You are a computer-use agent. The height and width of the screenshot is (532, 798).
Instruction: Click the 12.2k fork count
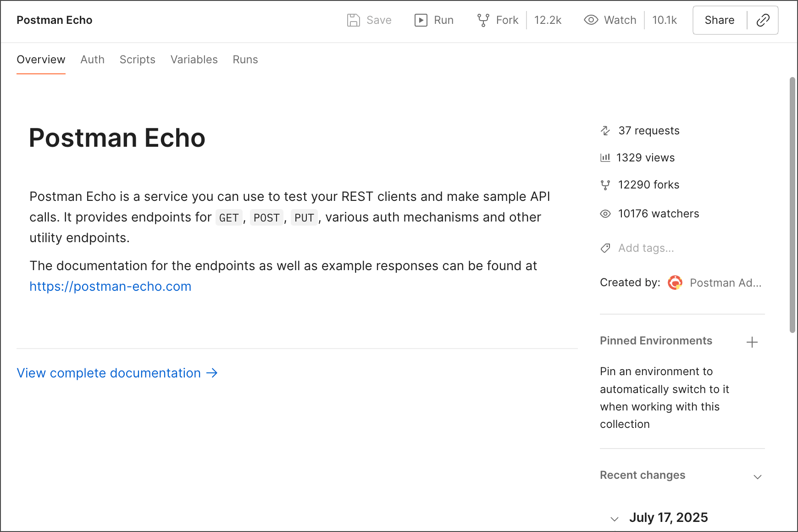click(548, 20)
